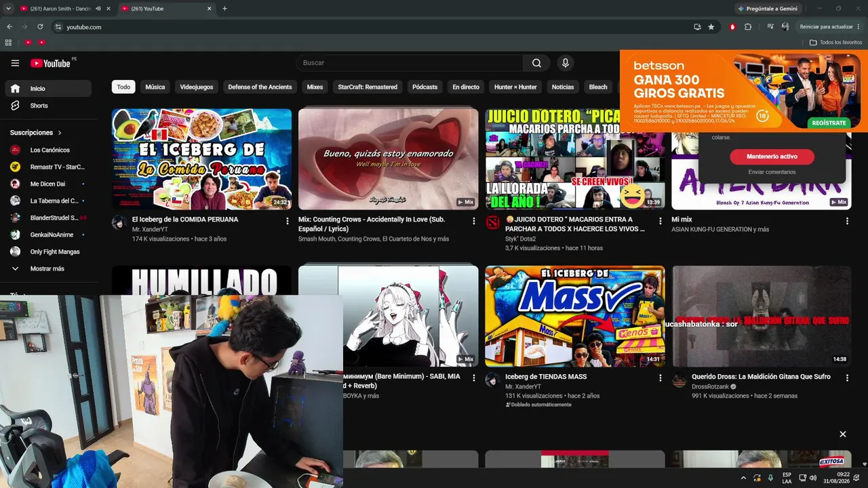Open media controls in Chrome toolbar
Viewport: 868px width, 488px height.
770,27
